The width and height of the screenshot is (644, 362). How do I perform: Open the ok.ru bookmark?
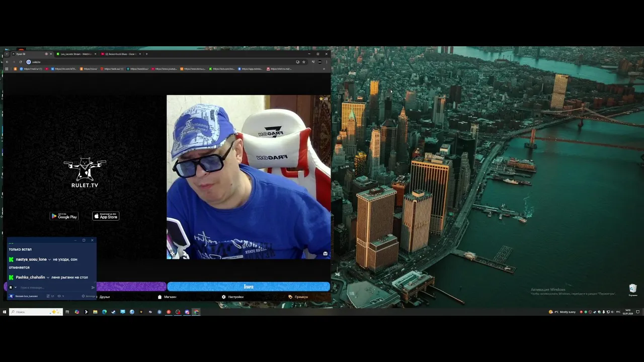click(89, 69)
